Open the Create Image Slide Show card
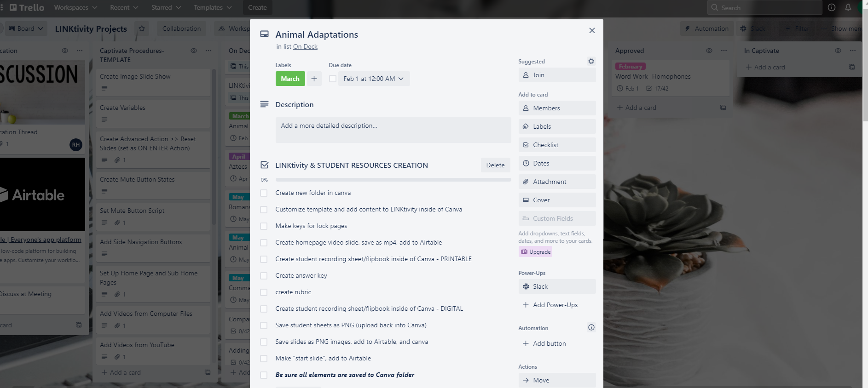Image resolution: width=868 pixels, height=388 pixels. point(153,83)
